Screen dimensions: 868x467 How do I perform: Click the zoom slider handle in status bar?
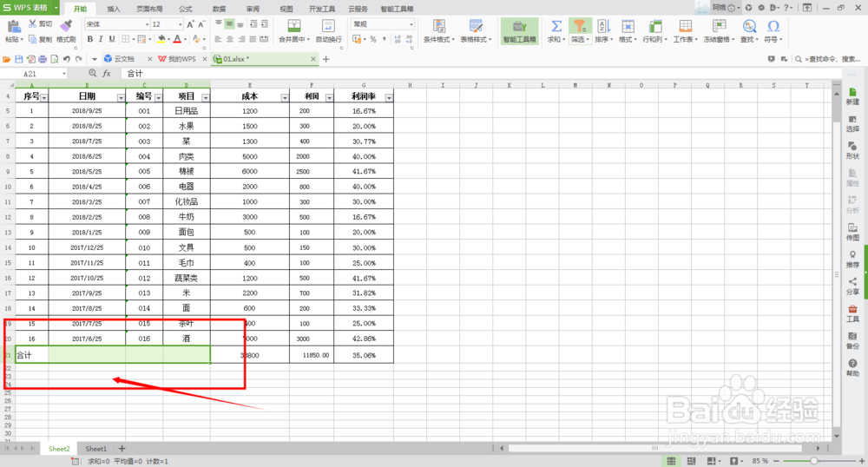click(814, 461)
